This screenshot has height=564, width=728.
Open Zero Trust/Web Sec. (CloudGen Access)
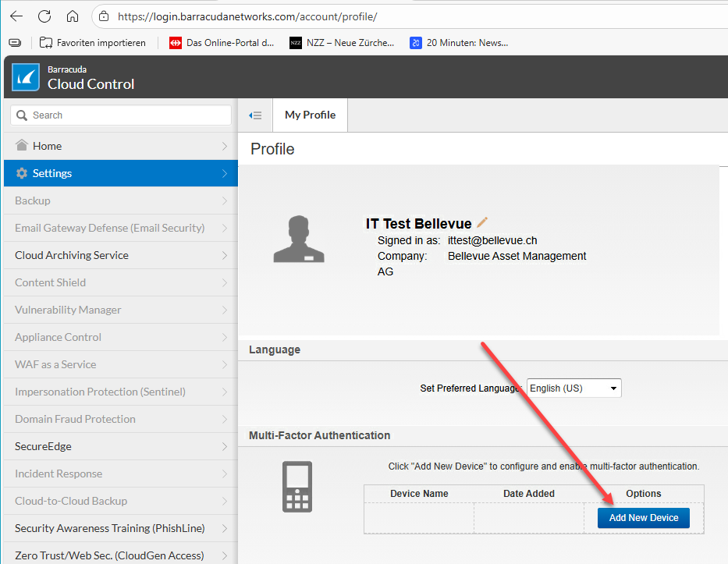tap(109, 555)
